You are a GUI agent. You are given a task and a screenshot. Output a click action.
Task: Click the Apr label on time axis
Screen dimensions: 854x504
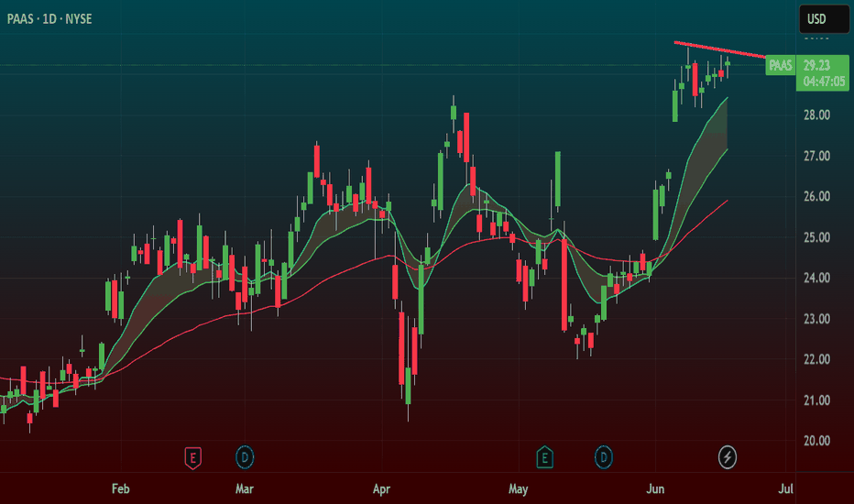(x=381, y=488)
